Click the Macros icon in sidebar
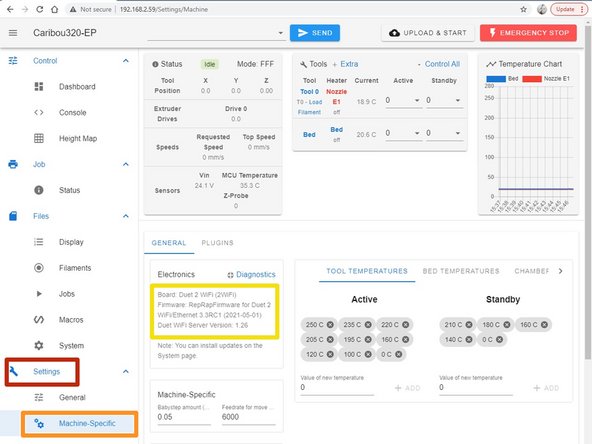This screenshot has width=592, height=444. [39, 320]
